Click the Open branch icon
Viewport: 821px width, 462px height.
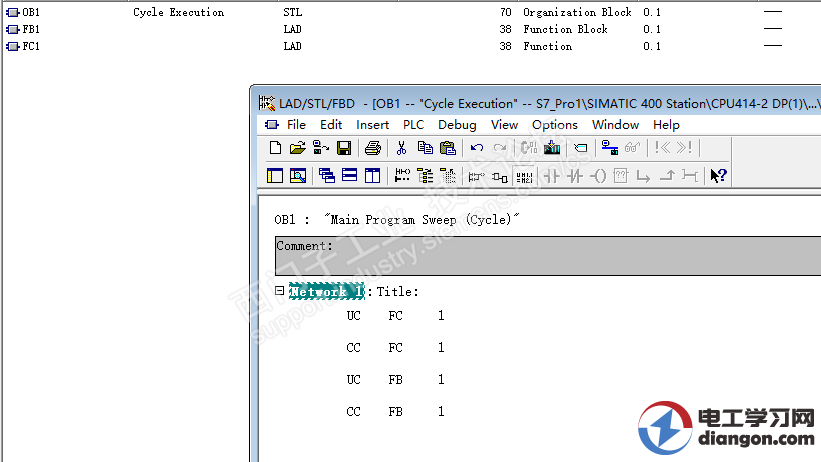coord(644,177)
